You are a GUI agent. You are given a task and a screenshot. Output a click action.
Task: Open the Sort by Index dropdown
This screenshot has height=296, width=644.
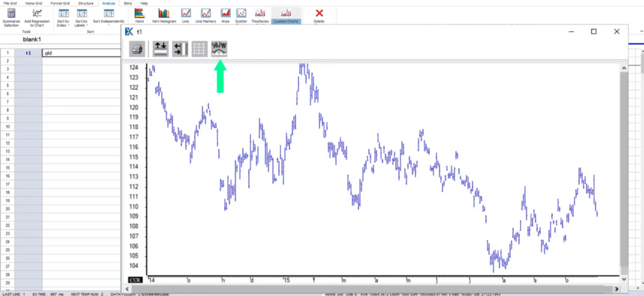64,18
